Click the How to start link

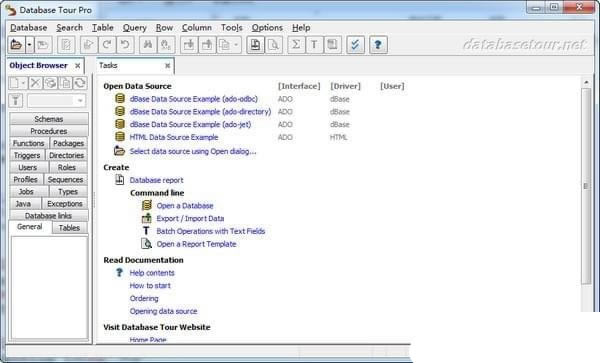(150, 286)
